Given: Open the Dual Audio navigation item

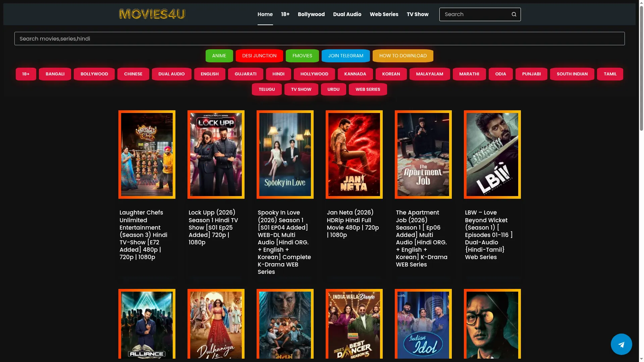Looking at the screenshot, I should pyautogui.click(x=347, y=14).
